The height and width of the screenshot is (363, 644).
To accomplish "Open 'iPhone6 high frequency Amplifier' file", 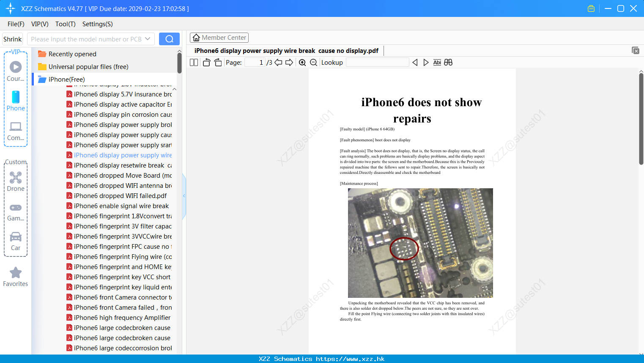I will click(x=118, y=318).
